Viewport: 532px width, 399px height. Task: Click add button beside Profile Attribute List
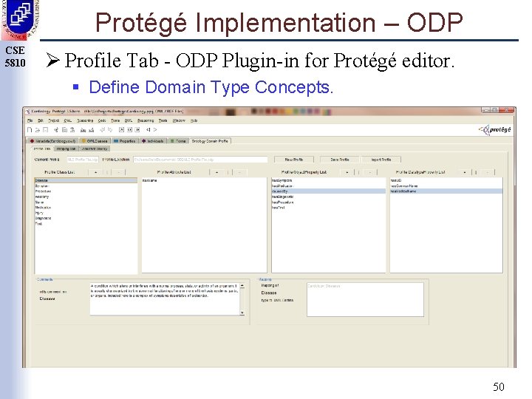pyautogui.click(x=216, y=172)
